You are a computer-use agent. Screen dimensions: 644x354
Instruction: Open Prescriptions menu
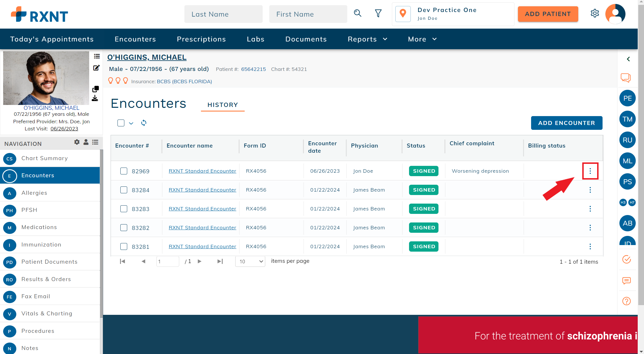click(201, 39)
